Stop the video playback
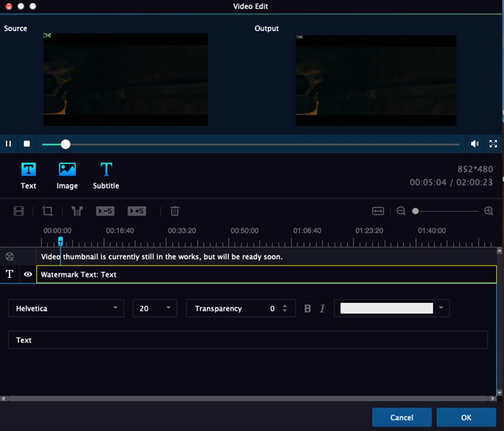This screenshot has width=504, height=431. point(27,144)
